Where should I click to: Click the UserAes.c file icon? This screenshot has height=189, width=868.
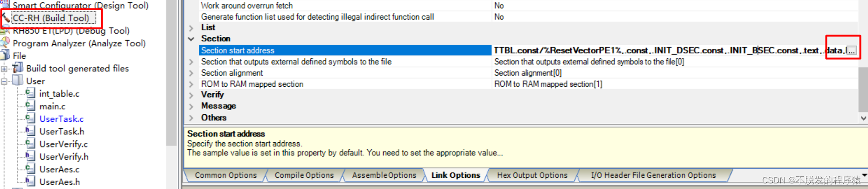click(30, 169)
